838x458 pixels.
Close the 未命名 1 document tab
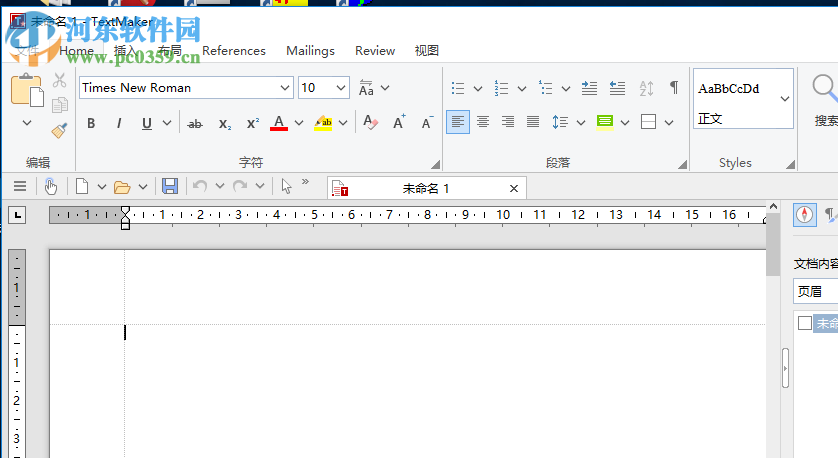514,188
